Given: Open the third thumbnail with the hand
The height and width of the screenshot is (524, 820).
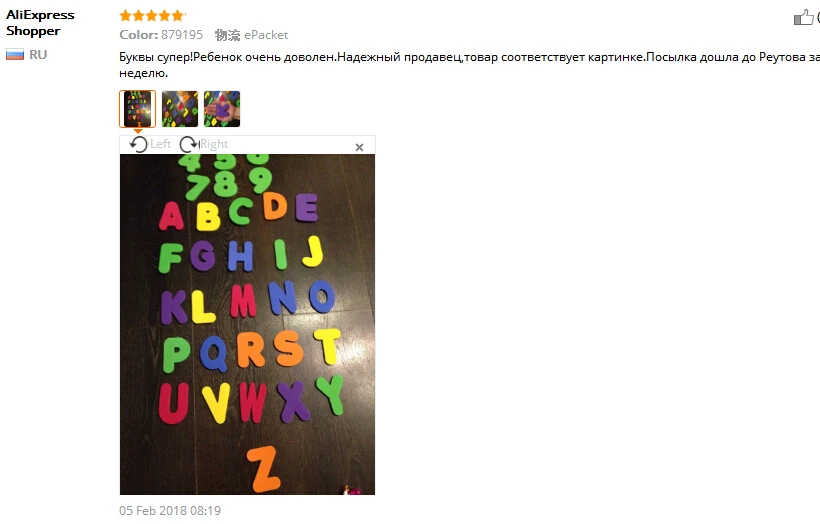Looking at the screenshot, I should click(222, 109).
